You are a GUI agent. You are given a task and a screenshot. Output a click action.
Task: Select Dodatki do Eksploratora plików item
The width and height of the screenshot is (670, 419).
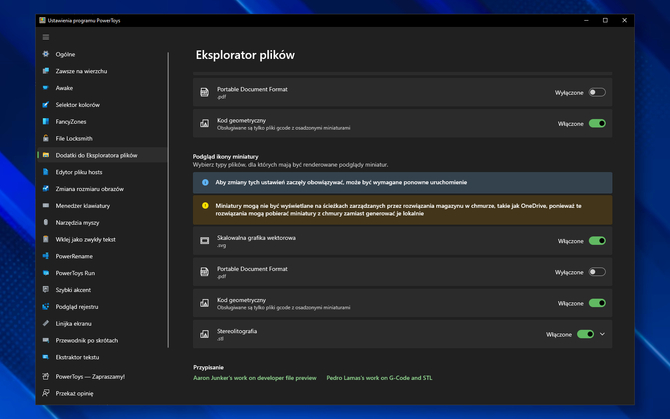(x=103, y=155)
